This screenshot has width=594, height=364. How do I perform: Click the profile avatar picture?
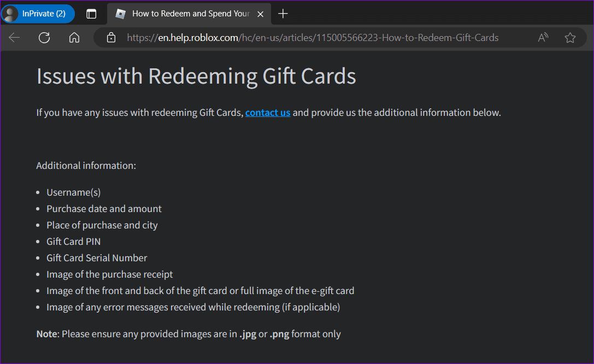click(x=10, y=14)
